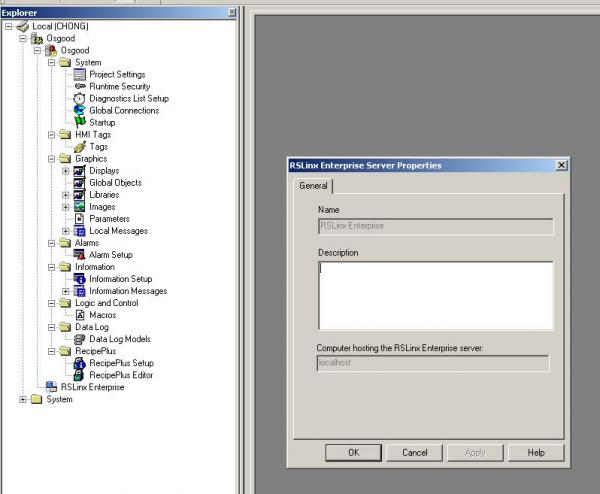
Task: Select the Local Messages icon
Action: tap(80, 231)
